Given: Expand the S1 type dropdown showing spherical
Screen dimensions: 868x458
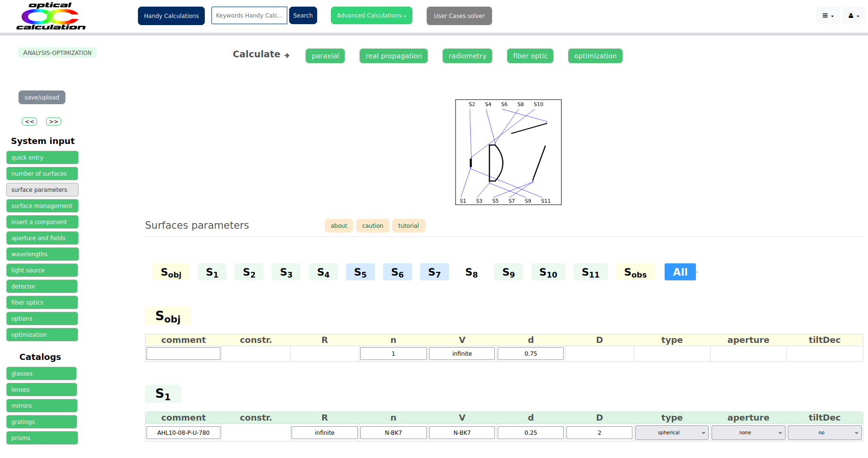Looking at the screenshot, I should pos(672,432).
